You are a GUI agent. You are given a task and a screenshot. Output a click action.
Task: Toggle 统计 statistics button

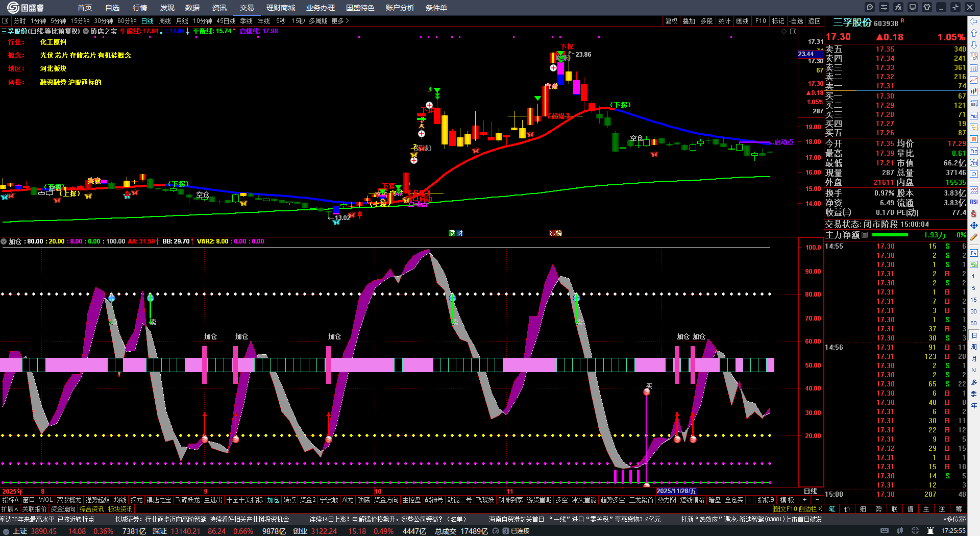(x=724, y=21)
